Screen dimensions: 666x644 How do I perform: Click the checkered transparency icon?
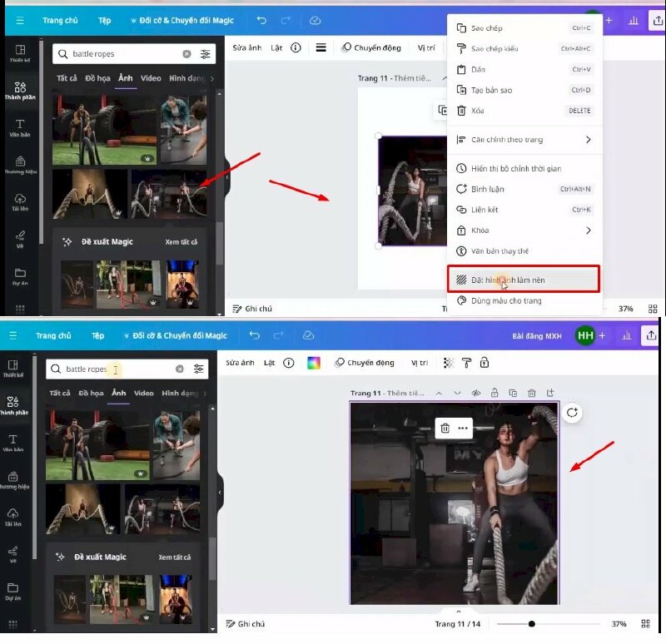tap(450, 363)
